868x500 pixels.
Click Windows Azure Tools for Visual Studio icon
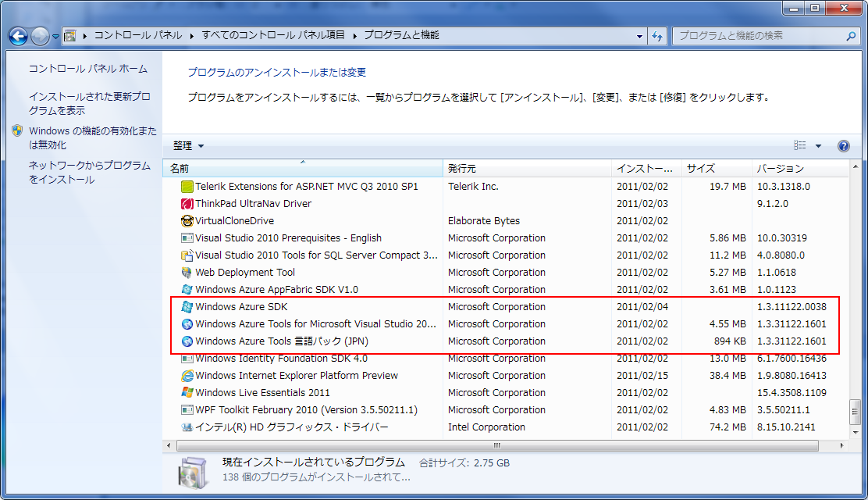tap(187, 324)
